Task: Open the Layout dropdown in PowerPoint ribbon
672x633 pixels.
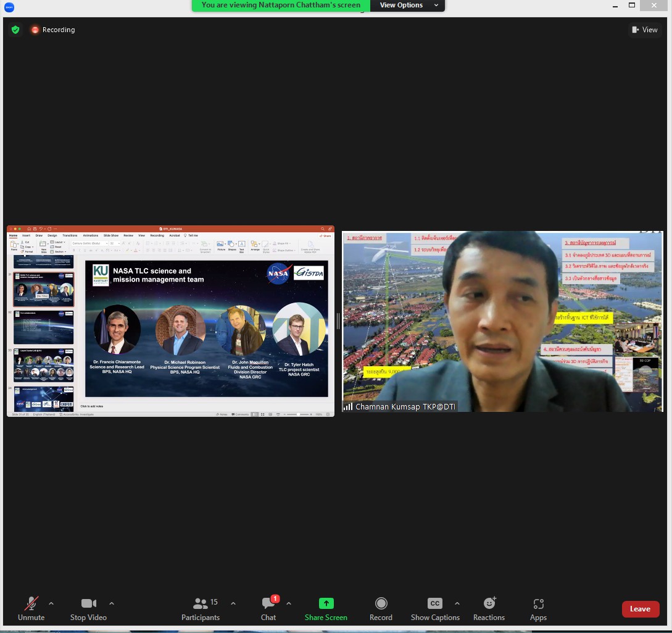Action: [58, 242]
